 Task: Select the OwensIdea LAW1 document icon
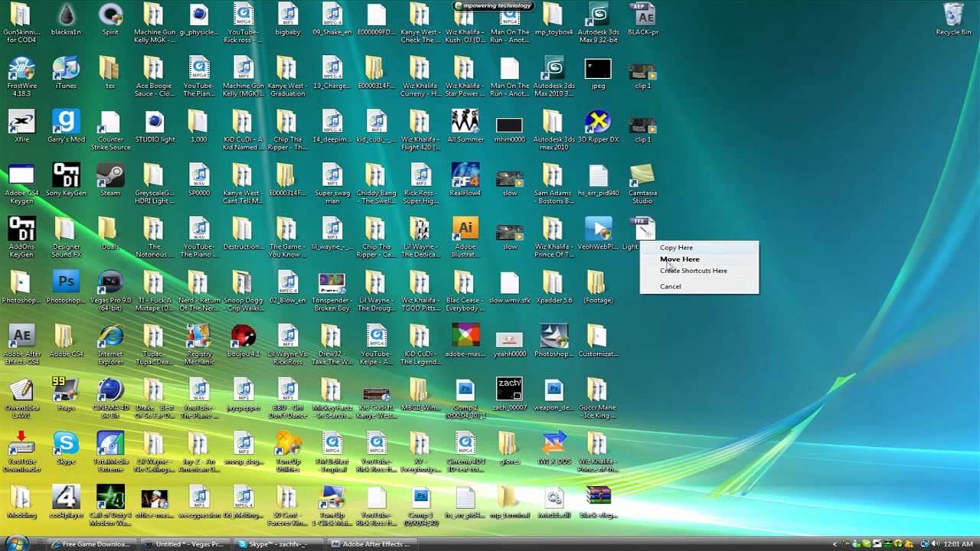point(21,398)
